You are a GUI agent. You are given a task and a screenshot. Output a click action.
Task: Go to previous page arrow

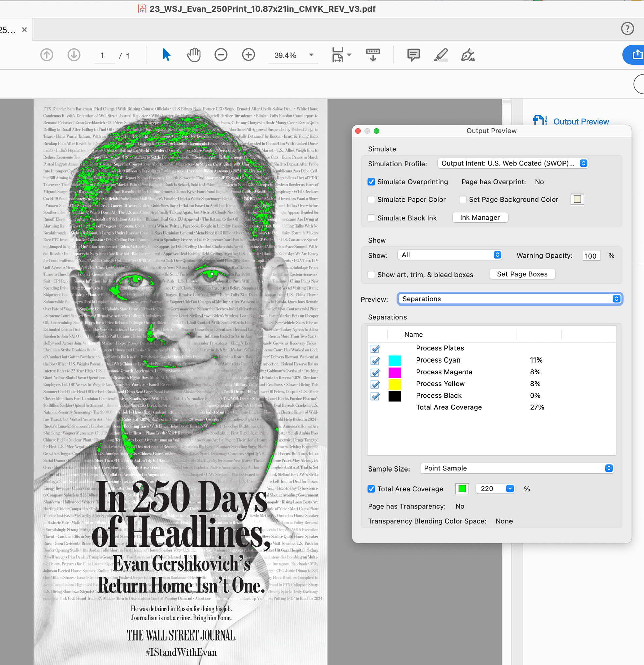(x=47, y=55)
